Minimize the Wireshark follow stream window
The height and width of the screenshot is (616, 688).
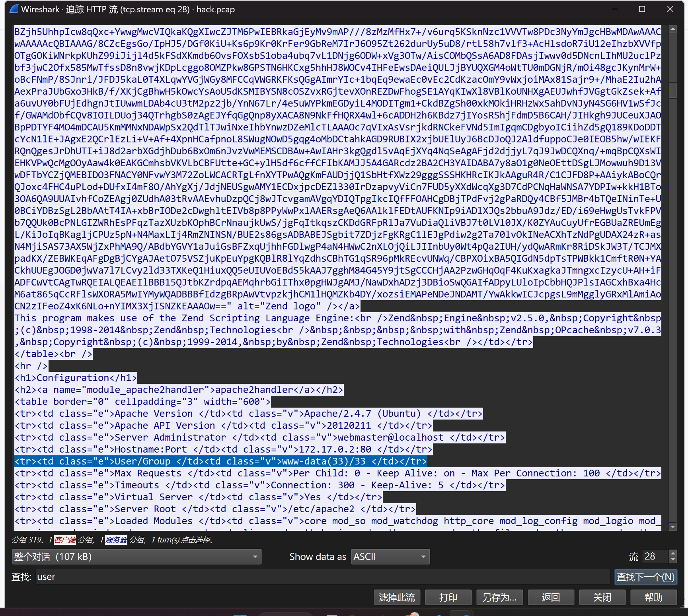pyautogui.click(x=614, y=9)
